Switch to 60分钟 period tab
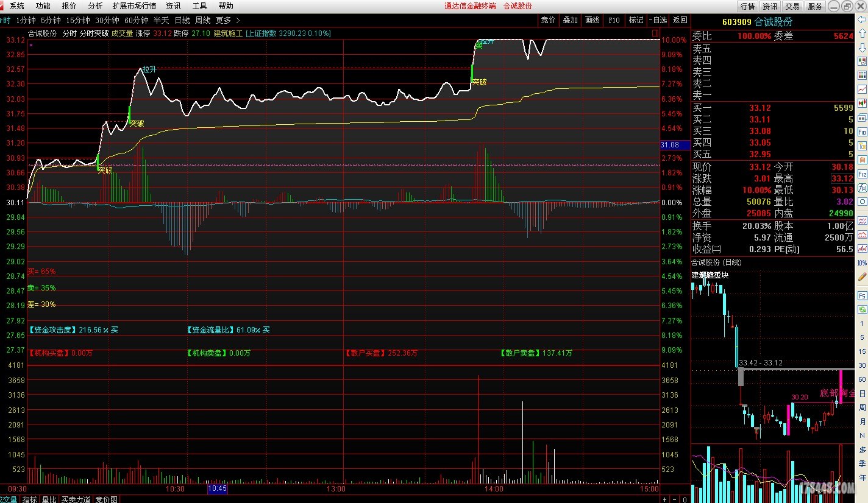The image size is (868, 503). coord(136,20)
